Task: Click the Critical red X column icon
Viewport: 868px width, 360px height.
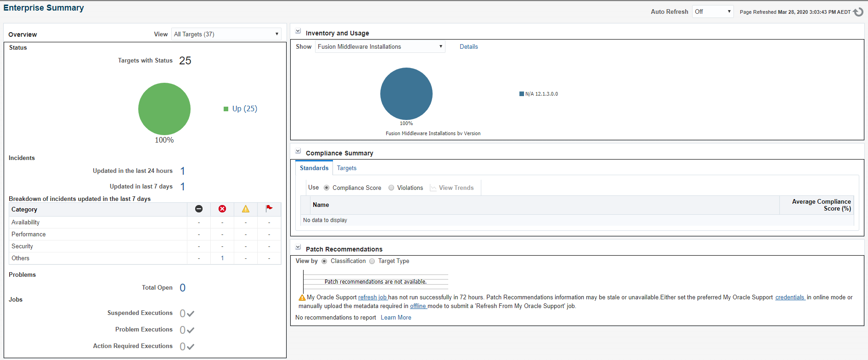Action: coord(222,209)
